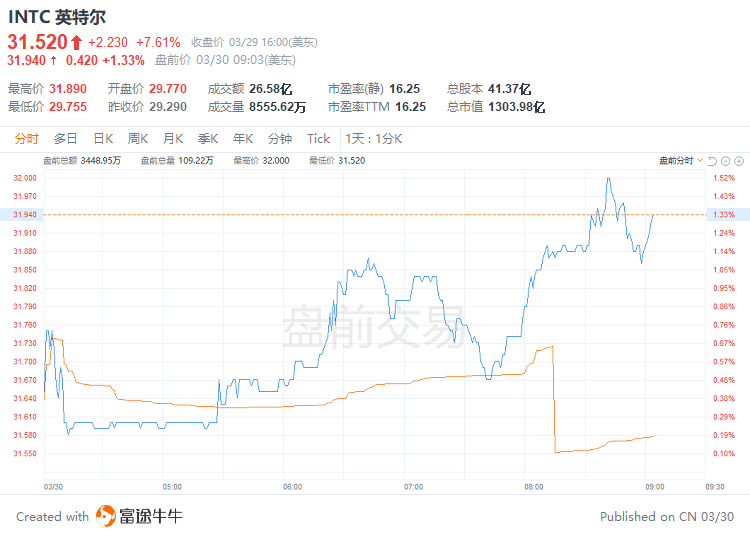The image size is (750, 537).
Task: Click the 市盈率(静) 16.25 value
Action: (404, 89)
